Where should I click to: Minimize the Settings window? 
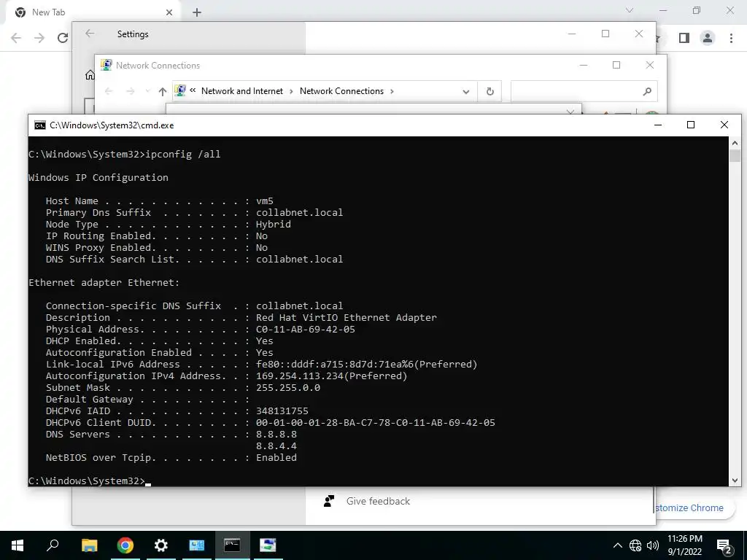point(572,34)
